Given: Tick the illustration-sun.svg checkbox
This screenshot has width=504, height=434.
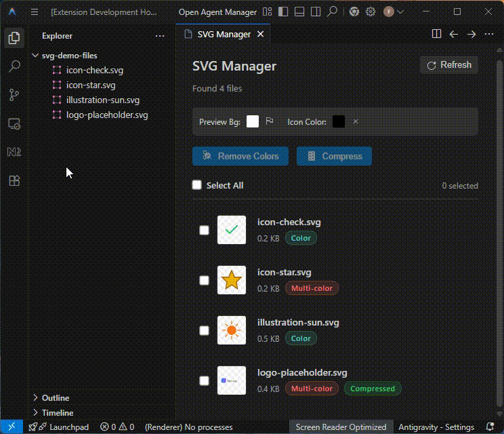Looking at the screenshot, I should click(204, 330).
